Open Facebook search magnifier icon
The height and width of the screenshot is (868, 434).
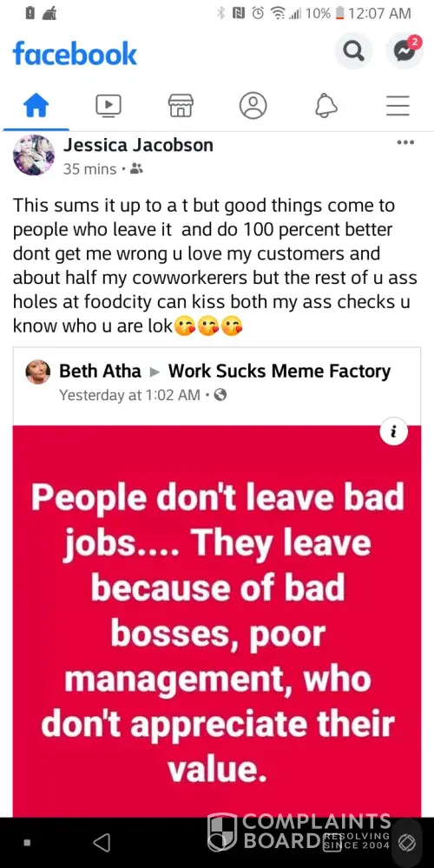354,51
